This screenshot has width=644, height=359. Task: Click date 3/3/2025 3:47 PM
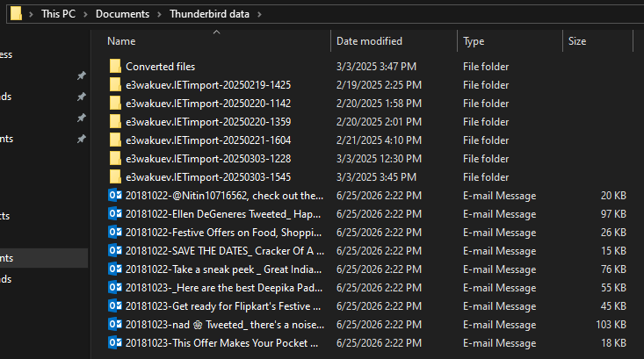[376, 67]
